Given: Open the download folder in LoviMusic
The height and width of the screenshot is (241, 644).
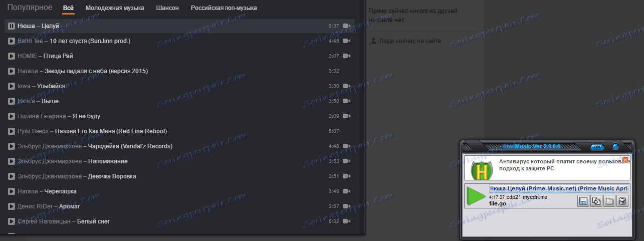Looking at the screenshot, I should pyautogui.click(x=609, y=201).
